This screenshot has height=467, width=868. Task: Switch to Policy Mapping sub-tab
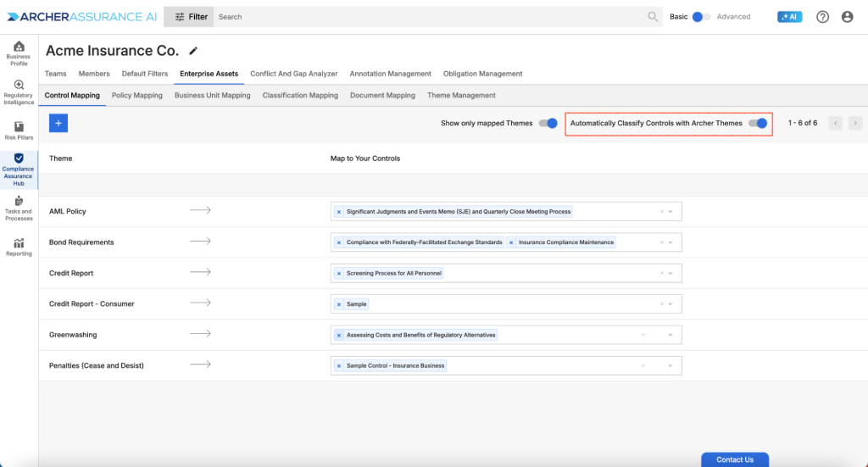137,95
